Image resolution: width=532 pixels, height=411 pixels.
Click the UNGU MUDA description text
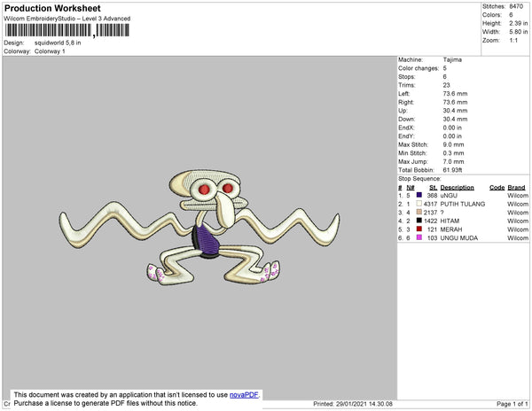click(x=458, y=238)
